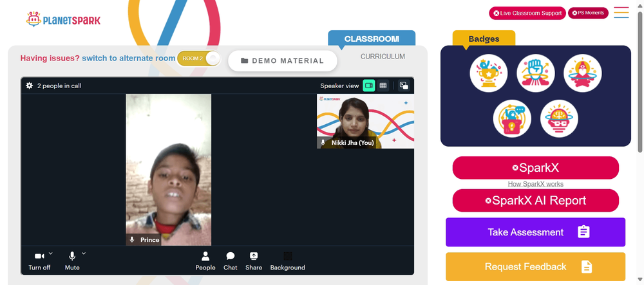Mute the microphone
644x285 pixels.
coord(72,261)
